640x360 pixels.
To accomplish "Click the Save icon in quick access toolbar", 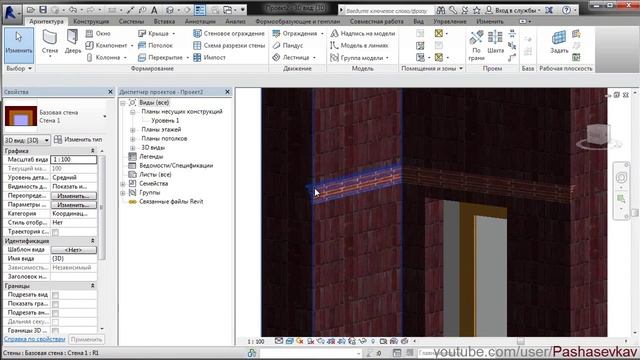I will (43, 9).
